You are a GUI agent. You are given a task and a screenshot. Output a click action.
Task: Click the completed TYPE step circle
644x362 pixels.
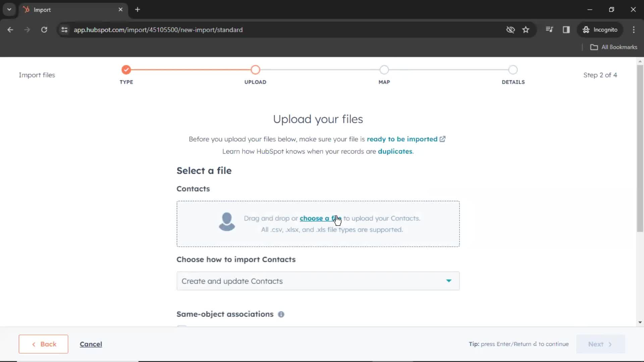[126, 70]
